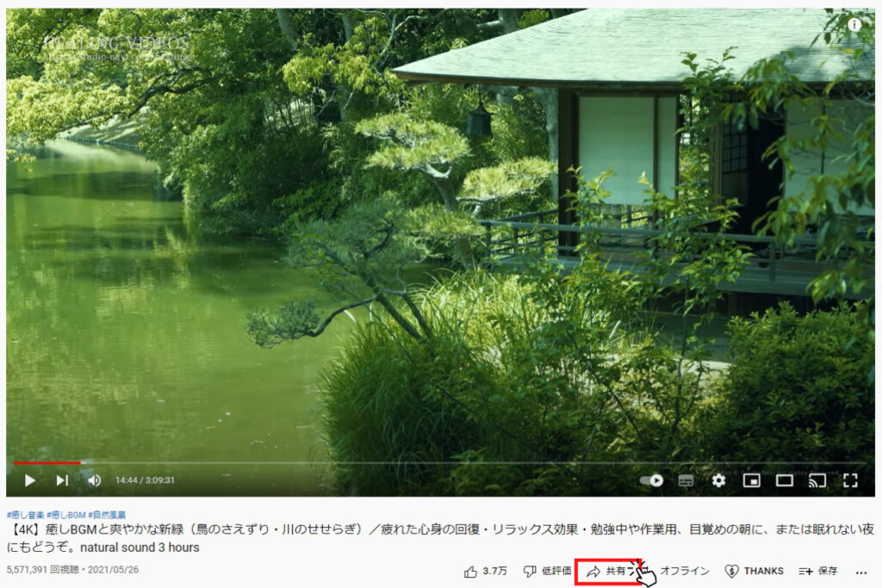Cast video to a TV
This screenshot has width=882, height=588.
click(817, 480)
